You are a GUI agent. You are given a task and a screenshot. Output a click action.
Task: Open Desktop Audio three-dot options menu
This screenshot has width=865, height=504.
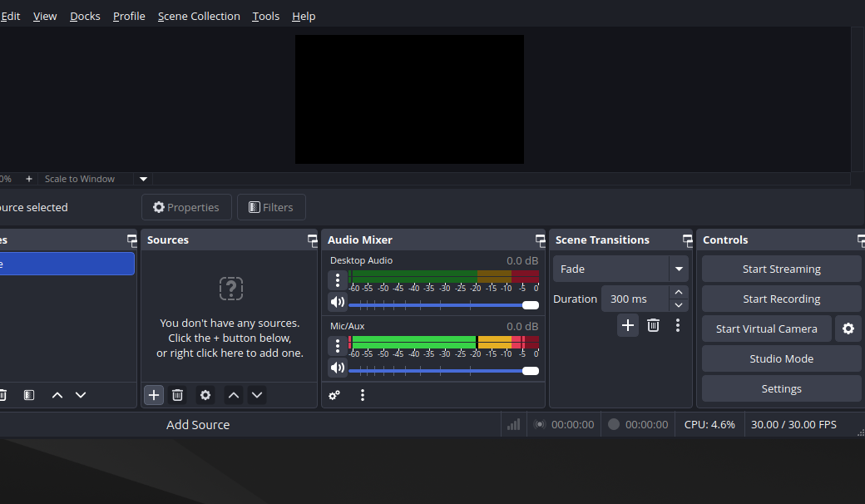337,280
